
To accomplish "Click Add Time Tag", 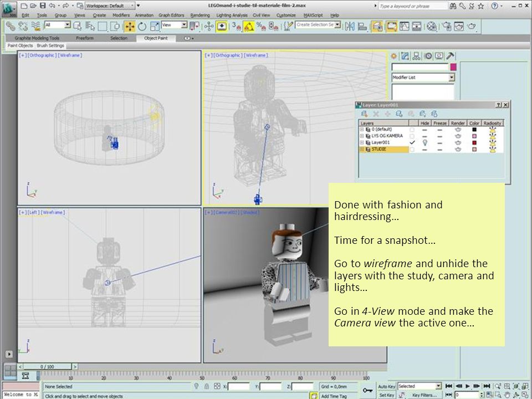I will pyautogui.click(x=334, y=396).
